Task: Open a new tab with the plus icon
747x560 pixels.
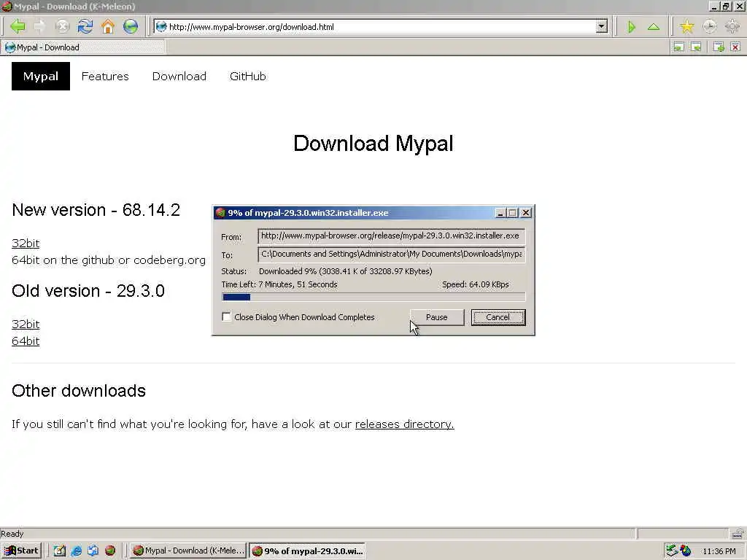Action: click(719, 47)
